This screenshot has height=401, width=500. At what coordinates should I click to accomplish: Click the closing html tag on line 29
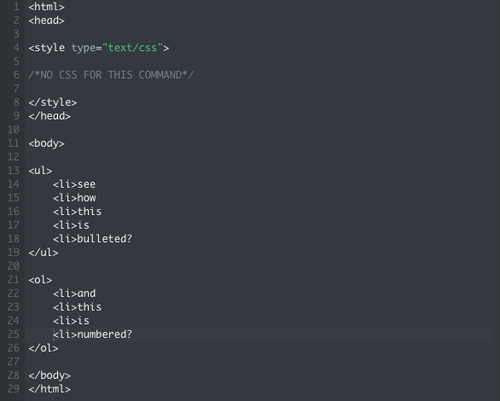[50, 389]
